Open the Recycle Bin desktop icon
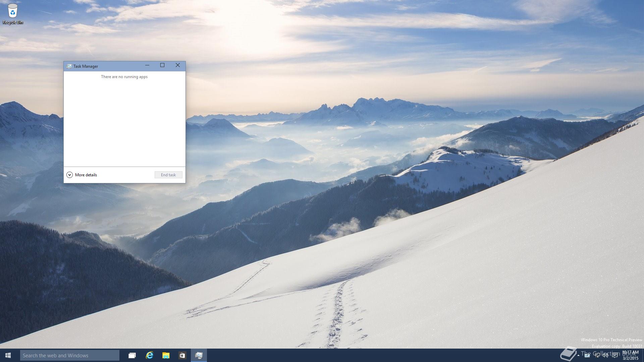The image size is (644, 362). 13,14
